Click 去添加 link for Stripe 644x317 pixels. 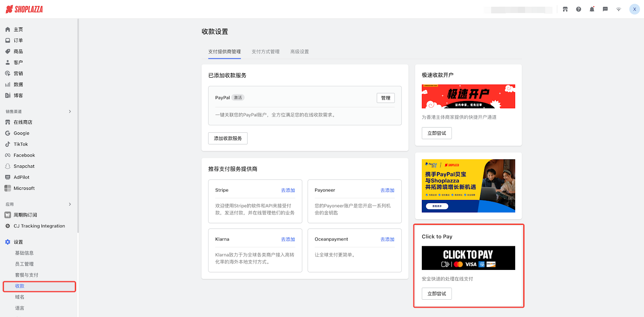(288, 190)
